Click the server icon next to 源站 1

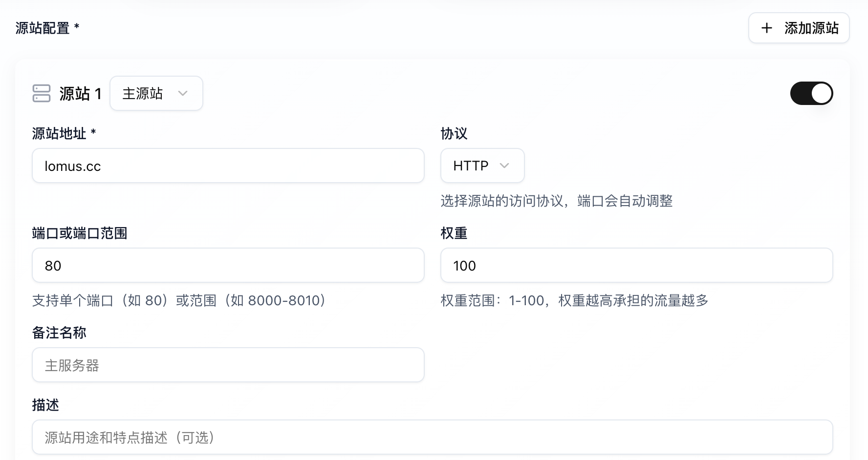coord(42,93)
